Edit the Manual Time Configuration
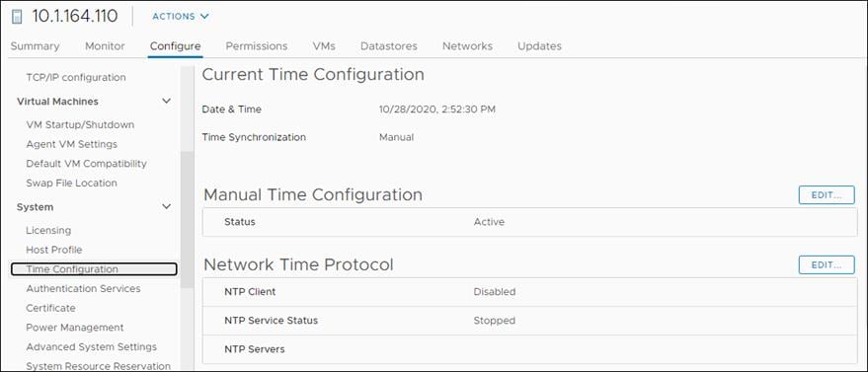Screen dimensions: 868x372 point(827,195)
